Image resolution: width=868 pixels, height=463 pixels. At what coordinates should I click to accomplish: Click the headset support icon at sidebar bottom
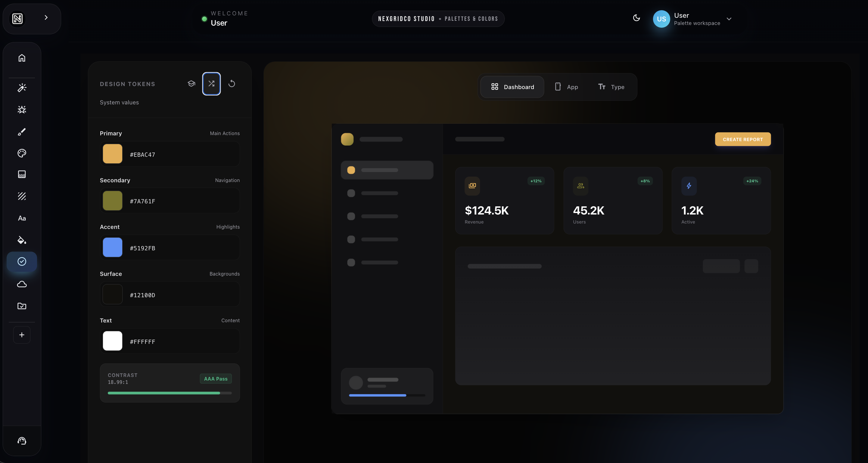pos(22,440)
